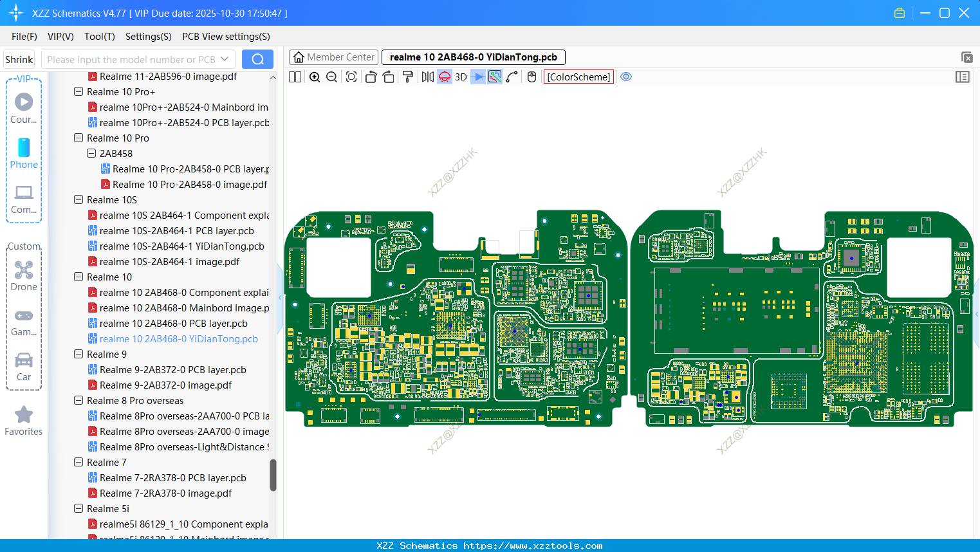Open the ColorScheme selector
980x552 pixels.
(578, 77)
